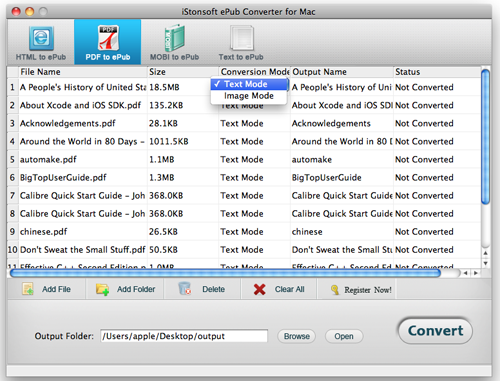Click the Add Folder icon

click(102, 289)
